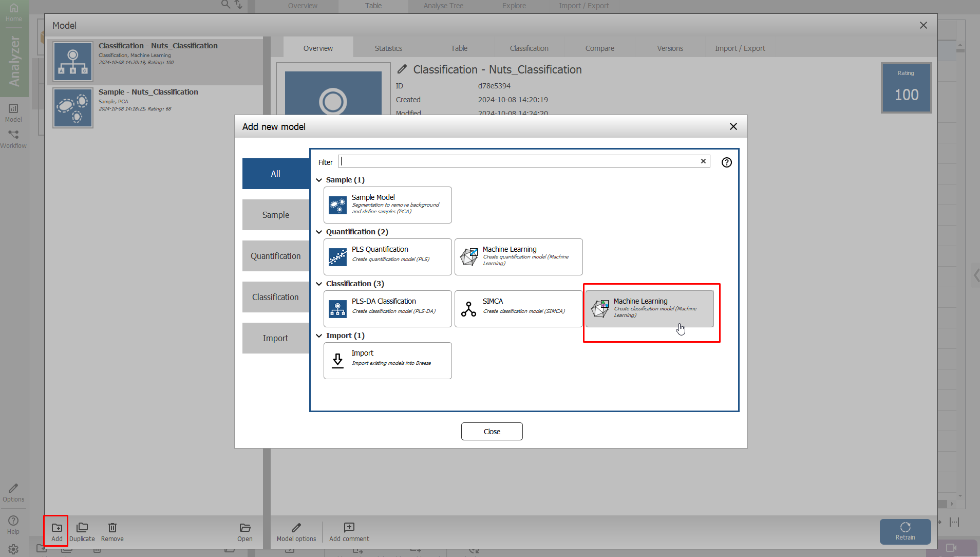Image resolution: width=980 pixels, height=557 pixels.
Task: Open the Import category tab
Action: 276,338
